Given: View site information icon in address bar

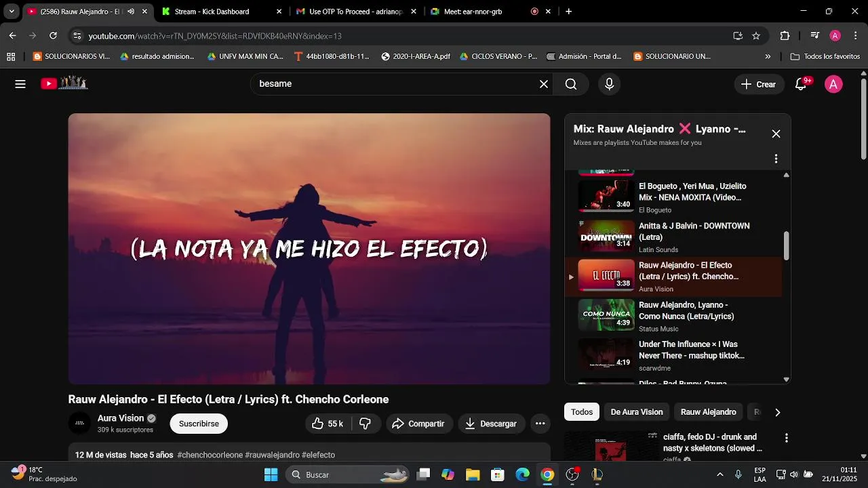Looking at the screenshot, I should point(77,36).
